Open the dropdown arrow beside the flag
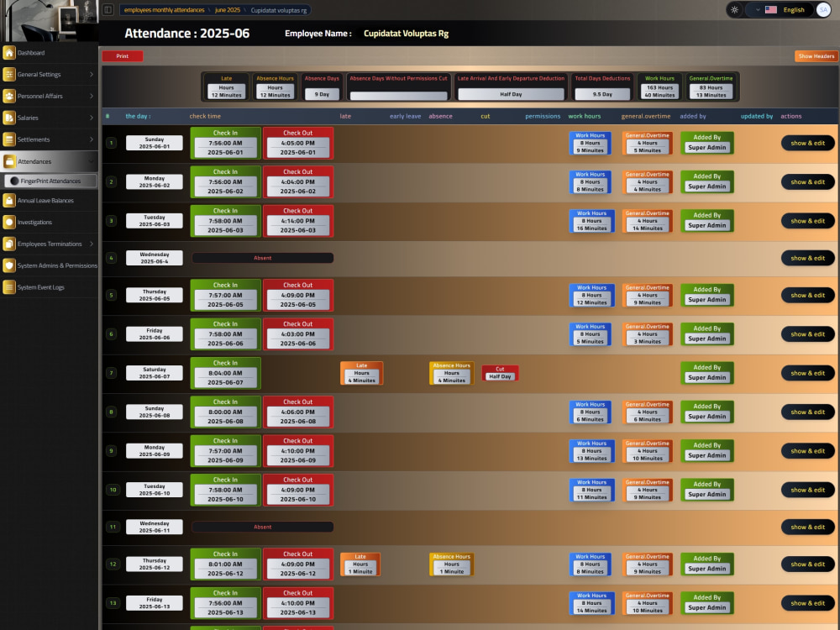840x630 pixels. [x=758, y=9]
